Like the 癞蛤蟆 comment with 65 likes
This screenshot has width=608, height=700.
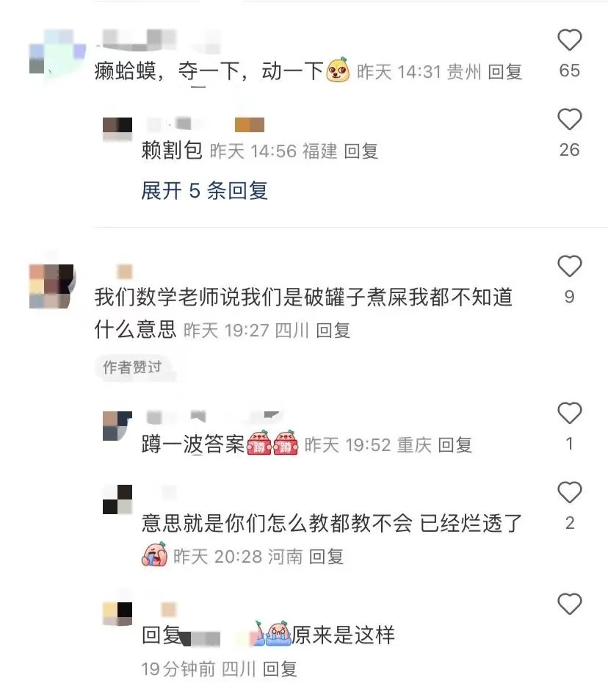pos(570,40)
